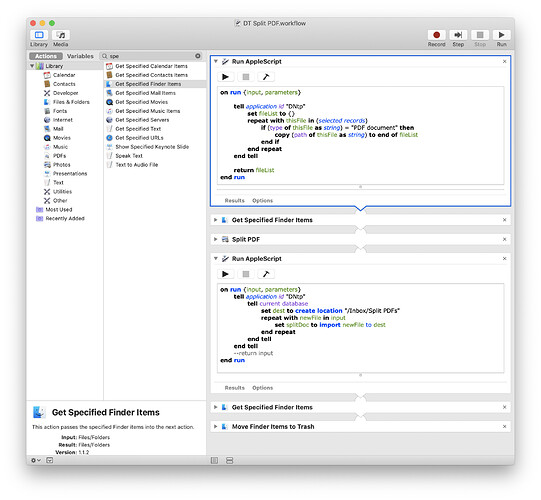Collapse the second Run AppleScript action
The width and height of the screenshot is (541, 500).
[x=216, y=258]
